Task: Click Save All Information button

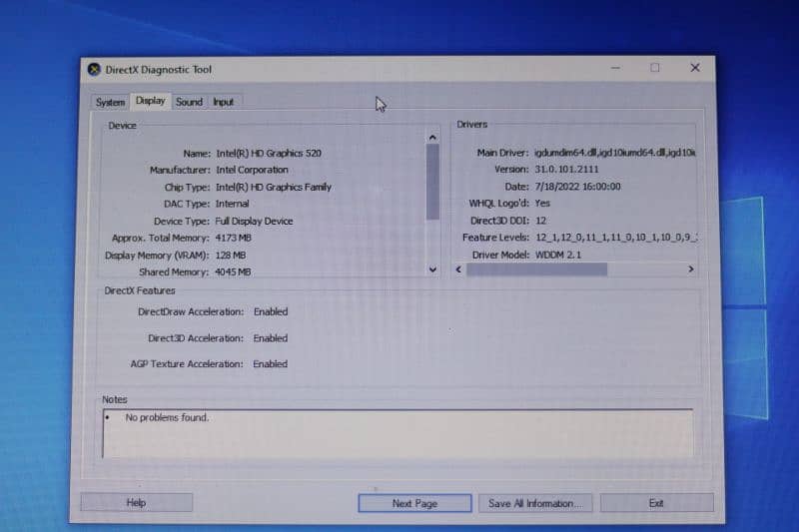Action: pyautogui.click(x=534, y=503)
